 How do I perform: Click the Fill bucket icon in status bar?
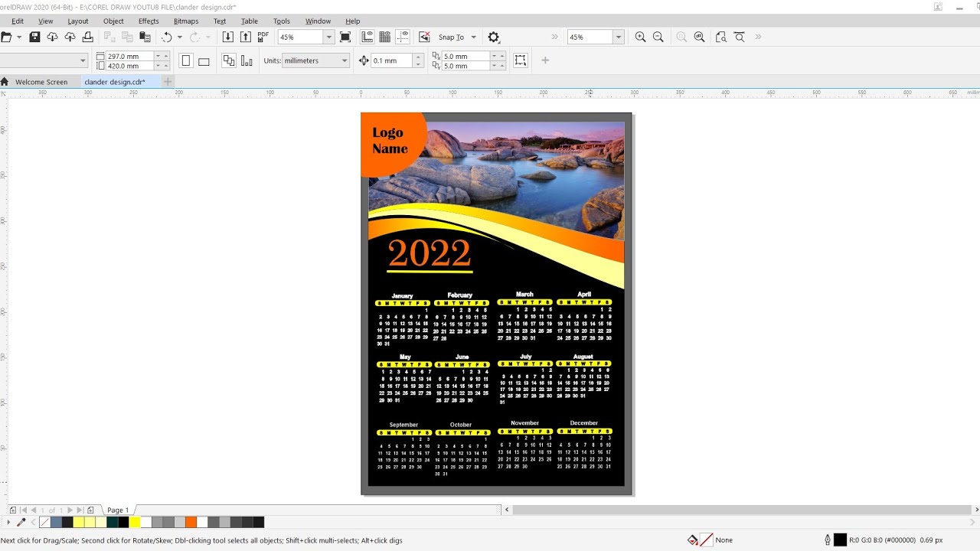click(x=692, y=540)
